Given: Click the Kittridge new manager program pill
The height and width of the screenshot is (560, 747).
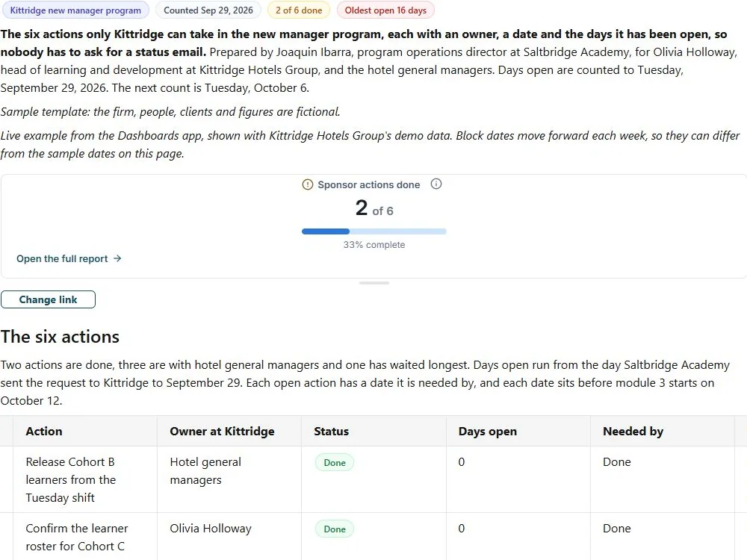Looking at the screenshot, I should [x=75, y=10].
